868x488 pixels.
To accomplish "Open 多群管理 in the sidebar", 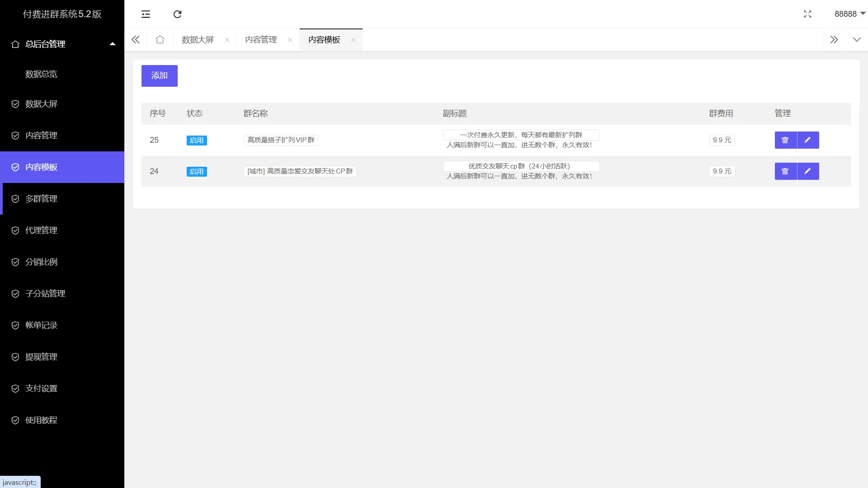I will 41,199.
